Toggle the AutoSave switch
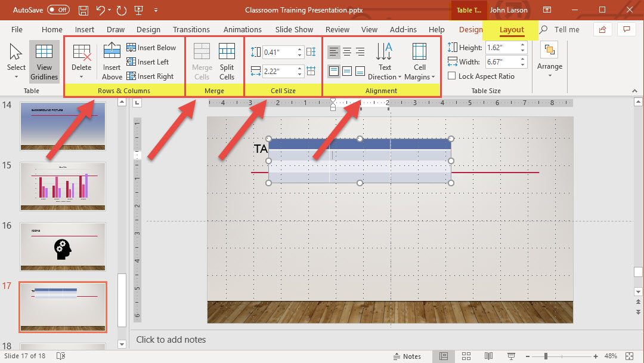This screenshot has height=363, width=644. (x=58, y=10)
